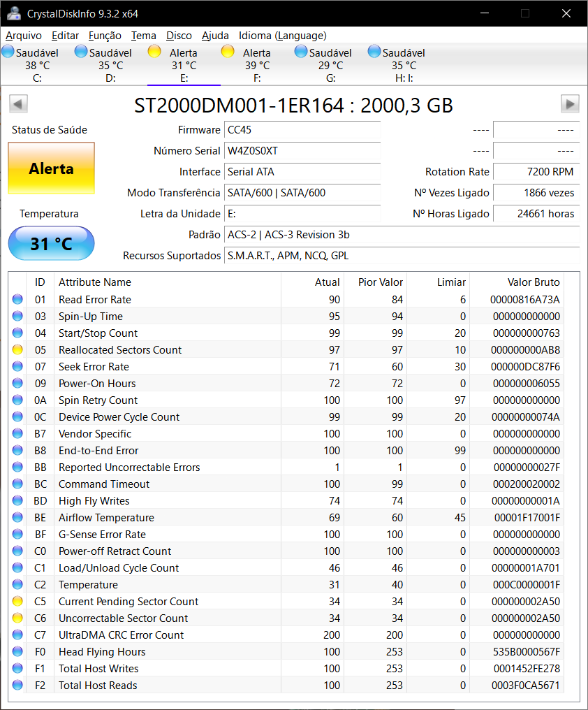
Task: Click blue status orb for Reported Uncorrectable Errors
Action: click(17, 468)
